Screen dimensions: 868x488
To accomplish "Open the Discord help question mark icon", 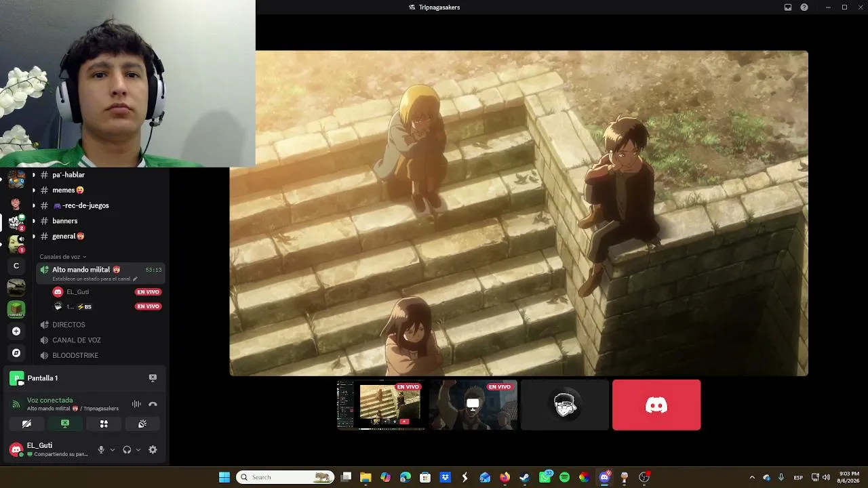I will pos(804,7).
